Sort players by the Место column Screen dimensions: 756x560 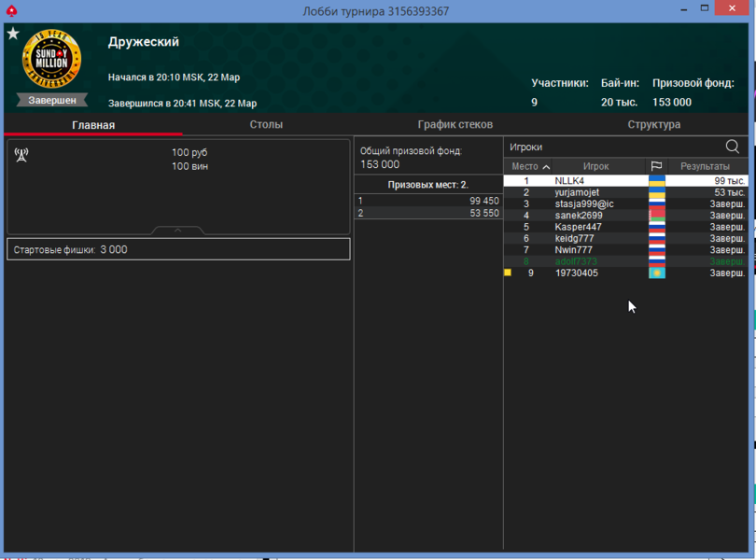[530, 166]
